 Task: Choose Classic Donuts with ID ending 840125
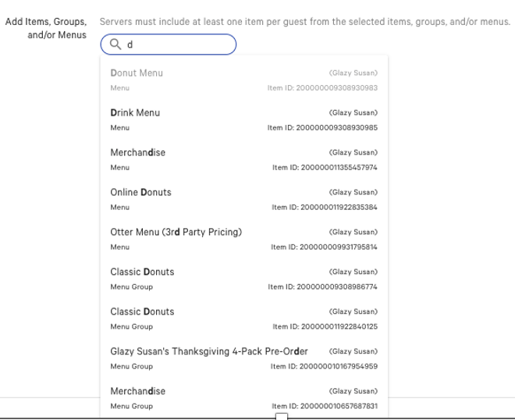[142, 312]
